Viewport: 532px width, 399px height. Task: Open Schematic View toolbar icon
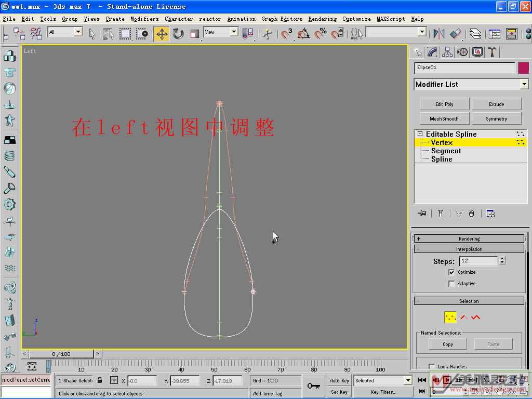[511, 34]
